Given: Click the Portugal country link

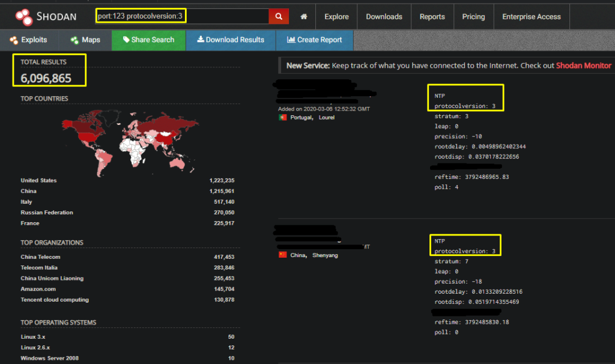Looking at the screenshot, I should 301,118.
